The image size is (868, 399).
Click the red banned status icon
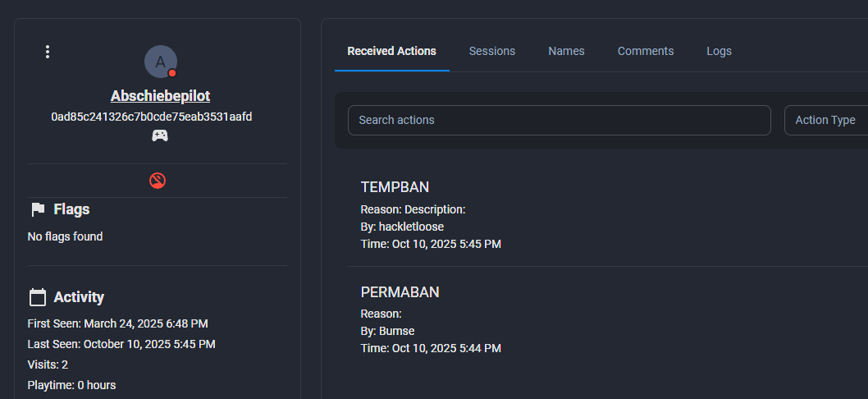click(158, 181)
